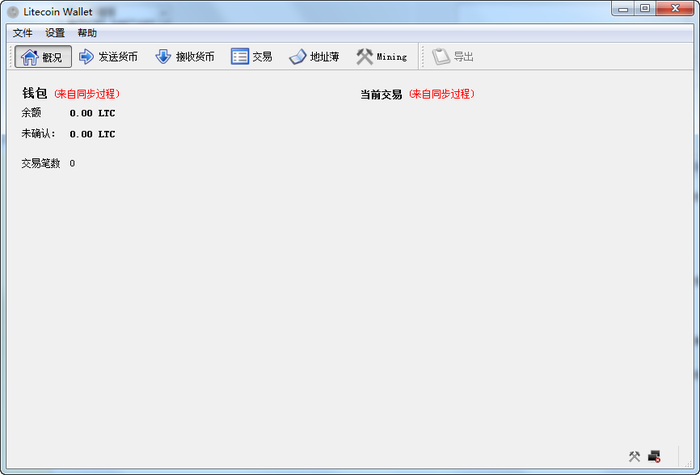Open the Overview (概况) home tab

(43, 57)
